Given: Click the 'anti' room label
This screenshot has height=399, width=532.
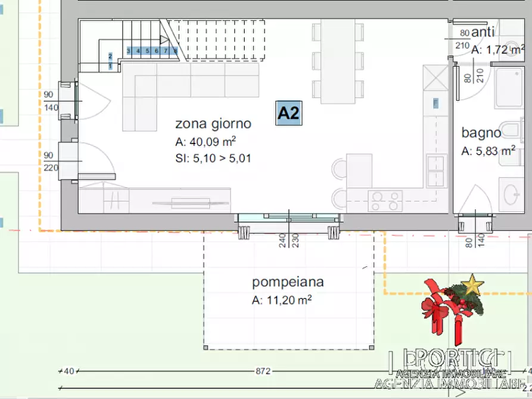Looking at the screenshot, I should point(483,33).
